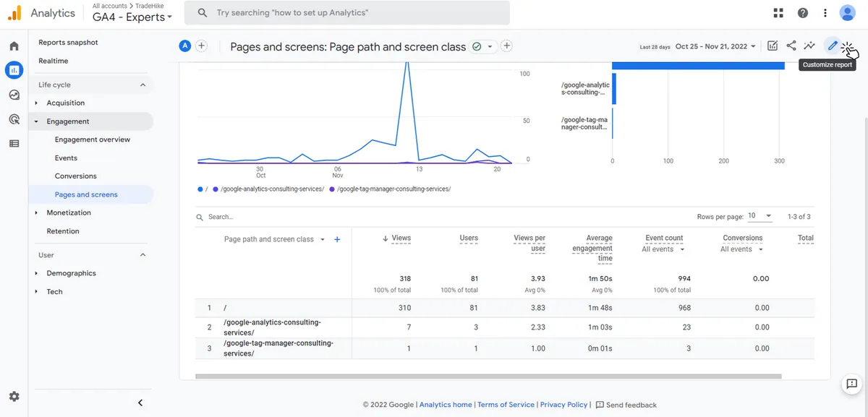Open the Home icon in left rail
This screenshot has height=417, width=868.
14,46
